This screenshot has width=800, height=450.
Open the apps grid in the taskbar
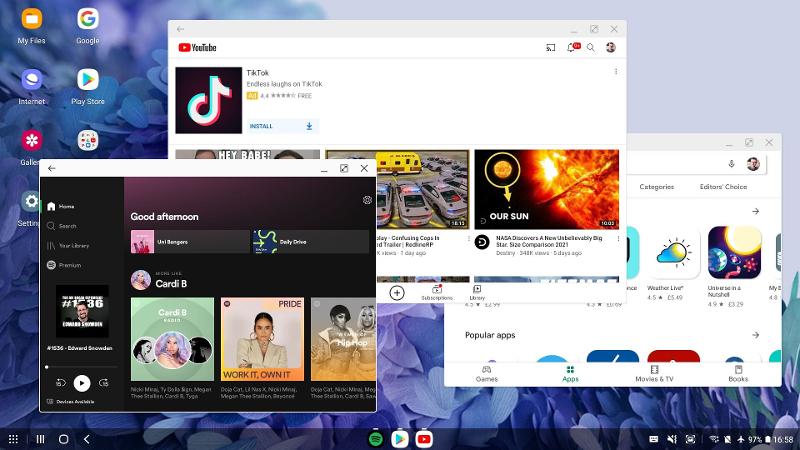[x=14, y=439]
